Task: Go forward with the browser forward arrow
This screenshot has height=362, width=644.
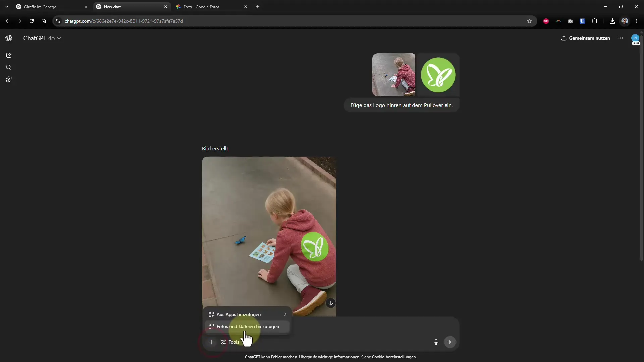Action: pos(19,21)
